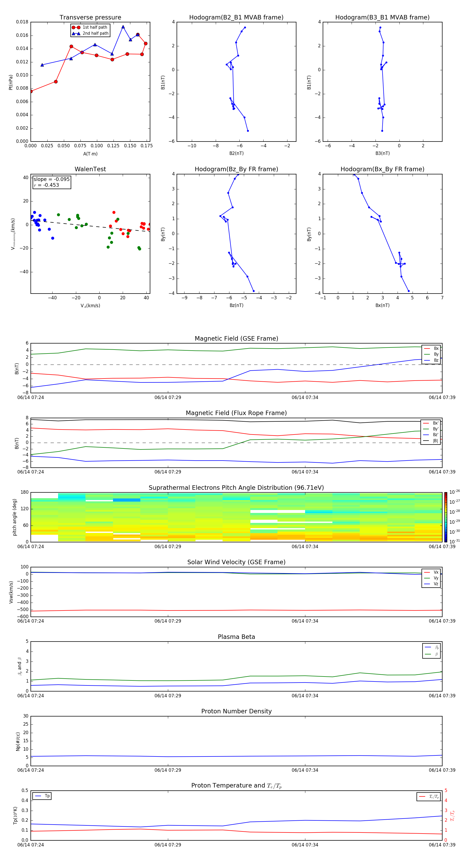Click the "Bz'" entry in flux rope legend
The width and height of the screenshot is (473, 868).
point(431,435)
